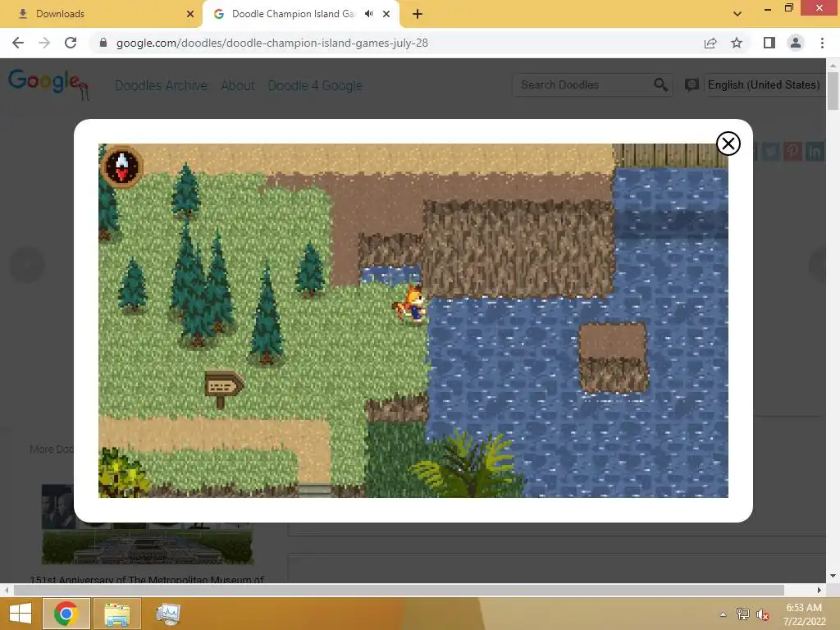Click the Chrome taskbar icon
This screenshot has width=840, height=630.
[66, 614]
